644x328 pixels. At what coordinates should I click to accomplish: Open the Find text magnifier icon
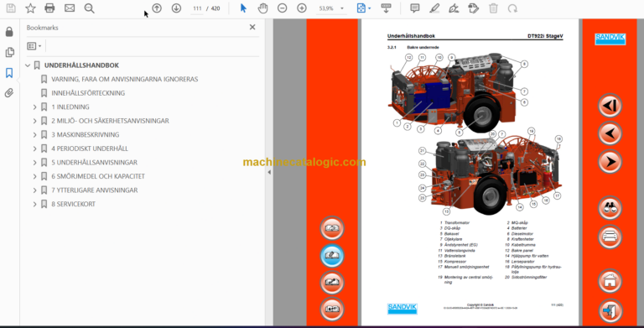[x=89, y=8]
